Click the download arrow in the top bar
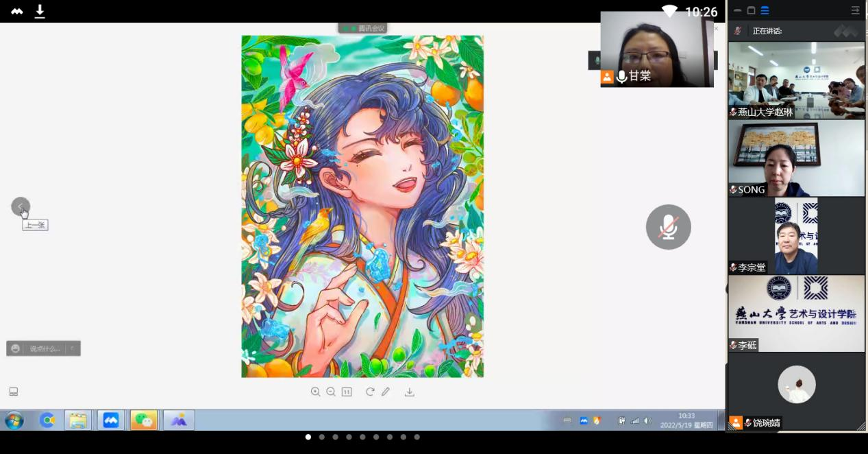Image resolution: width=868 pixels, height=454 pixels. (x=40, y=11)
